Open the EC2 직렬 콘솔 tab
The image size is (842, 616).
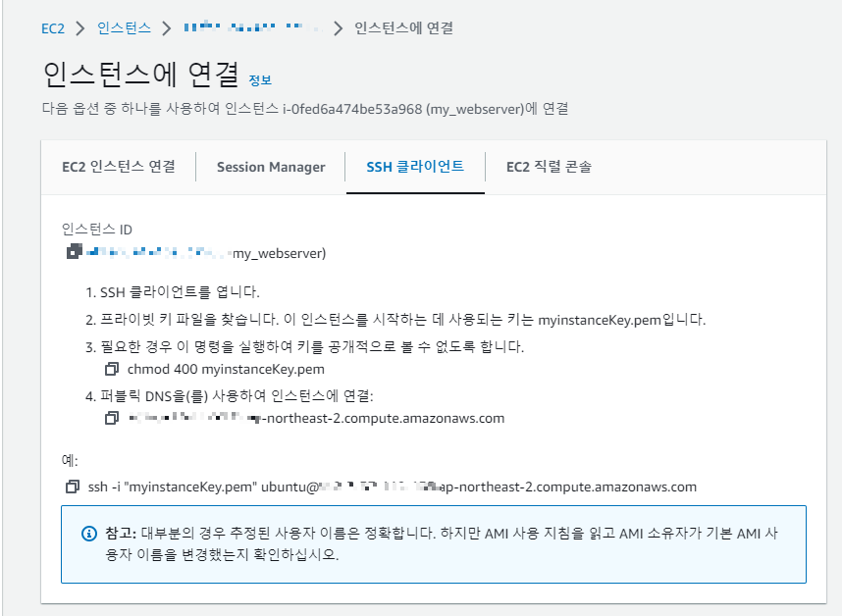549,167
